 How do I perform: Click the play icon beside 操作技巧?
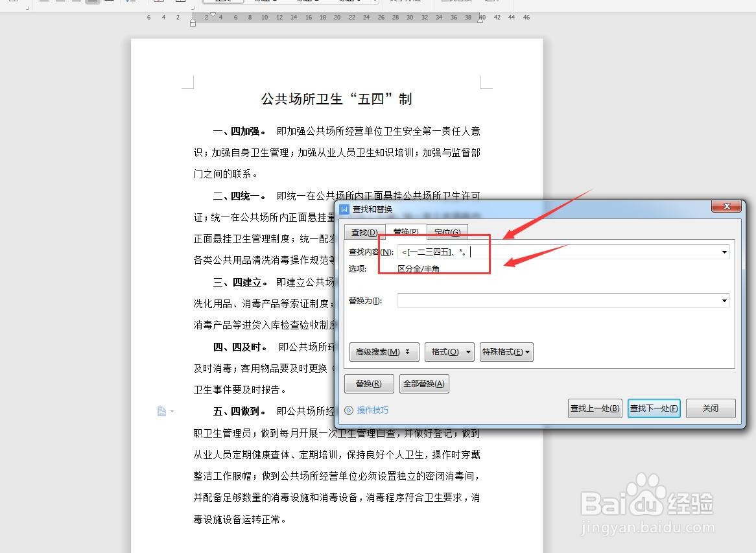[349, 410]
